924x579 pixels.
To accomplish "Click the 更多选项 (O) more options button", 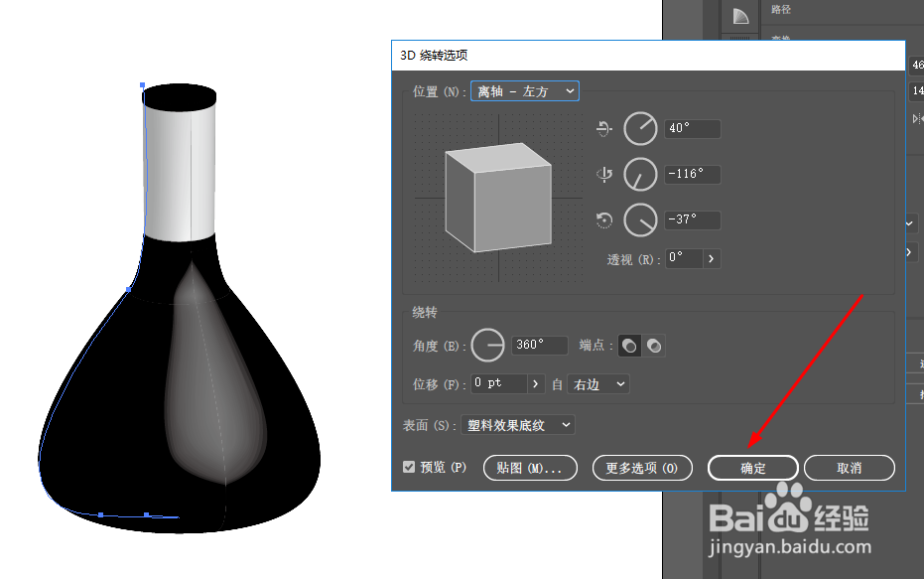I will (x=642, y=468).
